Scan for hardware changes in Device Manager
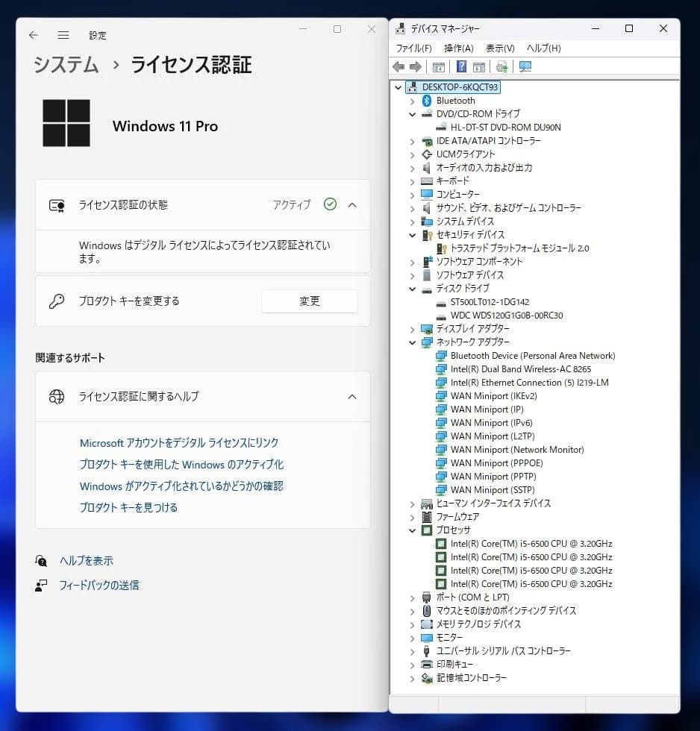Image resolution: width=700 pixels, height=731 pixels. [501, 66]
